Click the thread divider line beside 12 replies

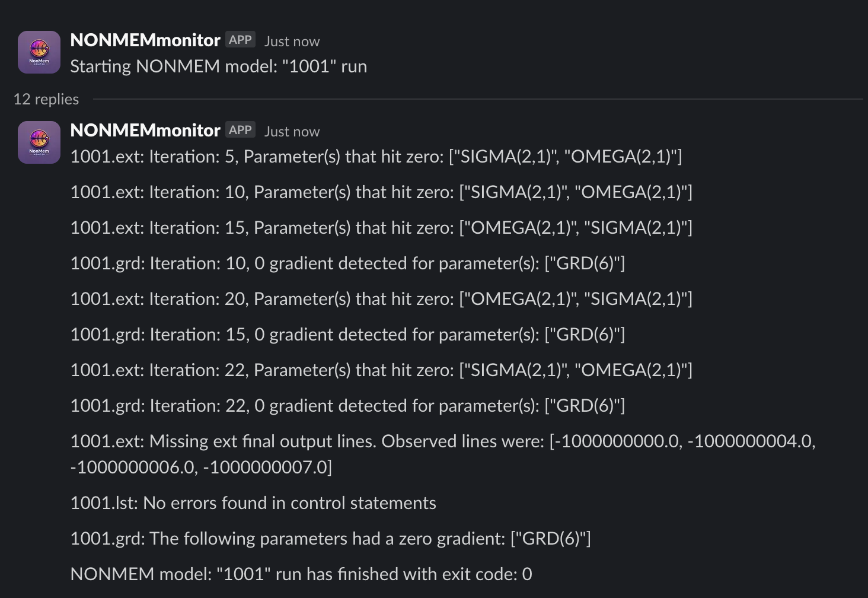click(x=474, y=98)
